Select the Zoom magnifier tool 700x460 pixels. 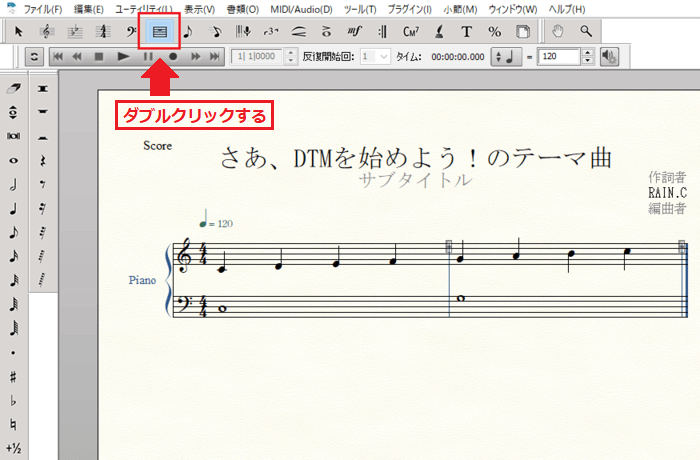(586, 32)
